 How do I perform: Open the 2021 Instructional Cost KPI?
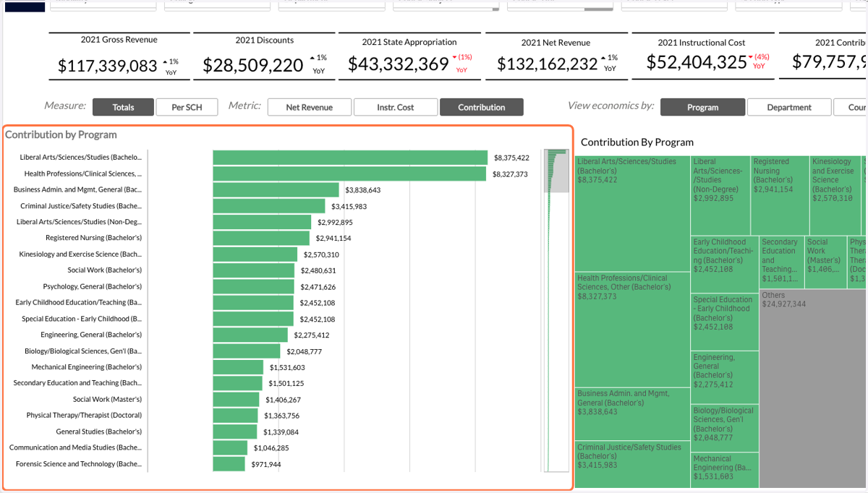[x=702, y=56]
